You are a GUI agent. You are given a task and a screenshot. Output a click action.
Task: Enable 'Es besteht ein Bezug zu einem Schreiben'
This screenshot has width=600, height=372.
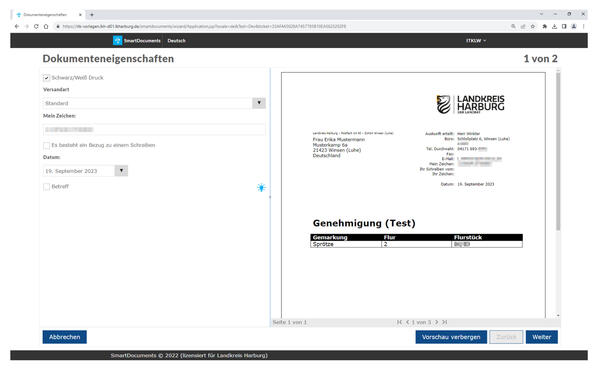(x=47, y=145)
